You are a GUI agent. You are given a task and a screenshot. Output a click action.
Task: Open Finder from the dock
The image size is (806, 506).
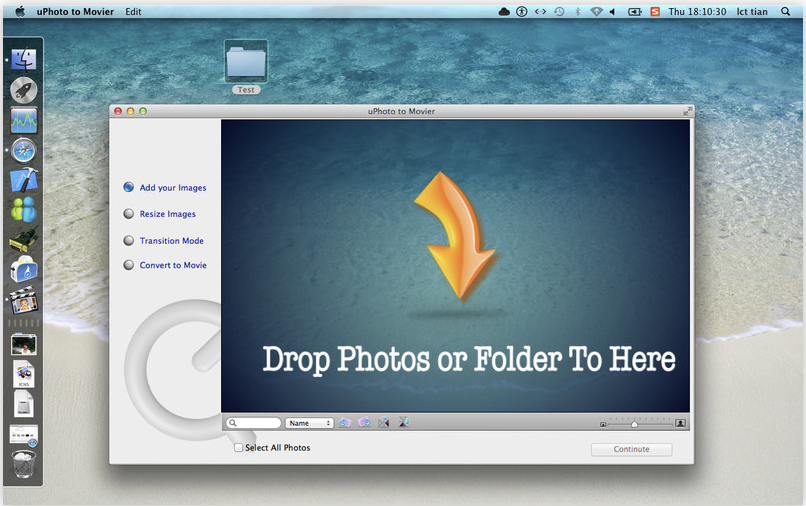pyautogui.click(x=24, y=60)
